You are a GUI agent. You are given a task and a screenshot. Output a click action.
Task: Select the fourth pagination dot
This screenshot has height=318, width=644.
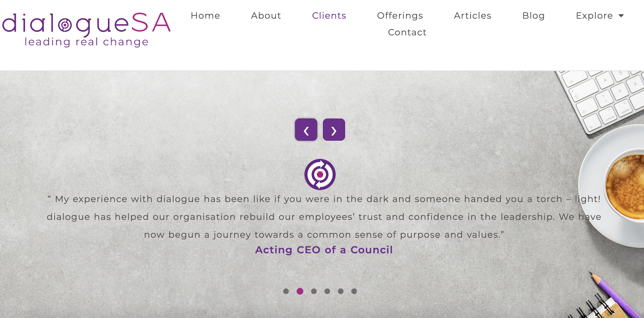327,291
